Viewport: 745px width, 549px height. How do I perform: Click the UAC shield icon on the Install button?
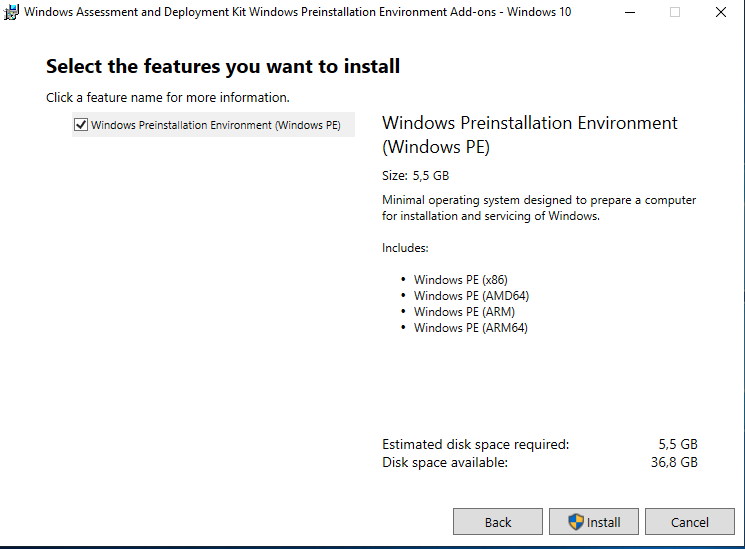pyautogui.click(x=575, y=522)
